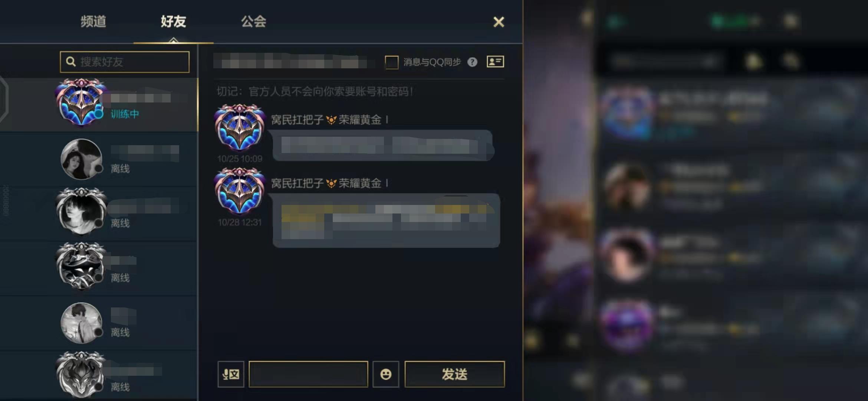
Task: Focus the chat message input box
Action: [308, 374]
